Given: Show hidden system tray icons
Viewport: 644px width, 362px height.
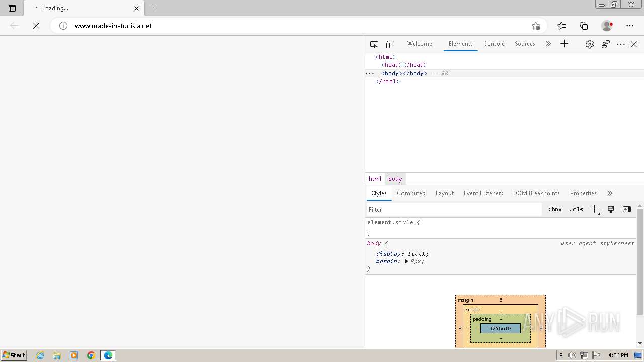Looking at the screenshot, I should click(x=561, y=355).
